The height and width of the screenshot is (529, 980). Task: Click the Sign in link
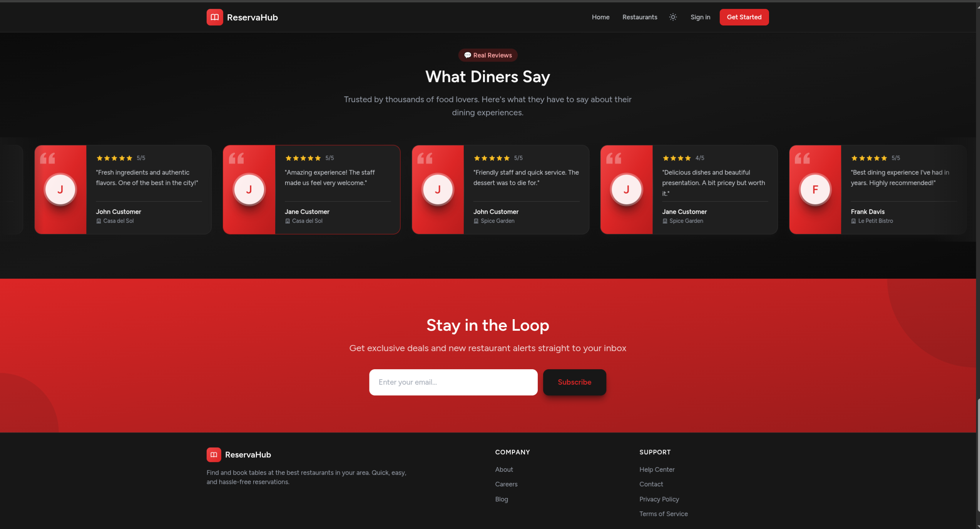click(x=700, y=17)
